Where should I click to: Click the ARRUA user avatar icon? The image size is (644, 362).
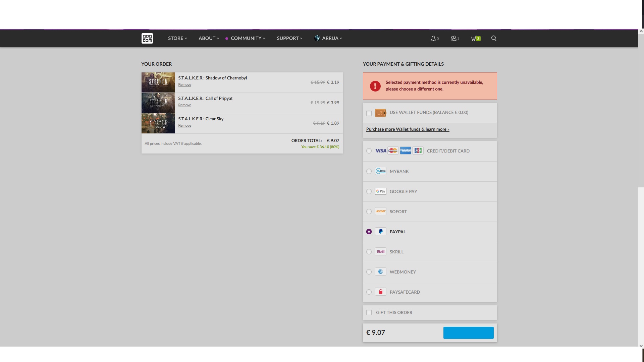coord(317,38)
